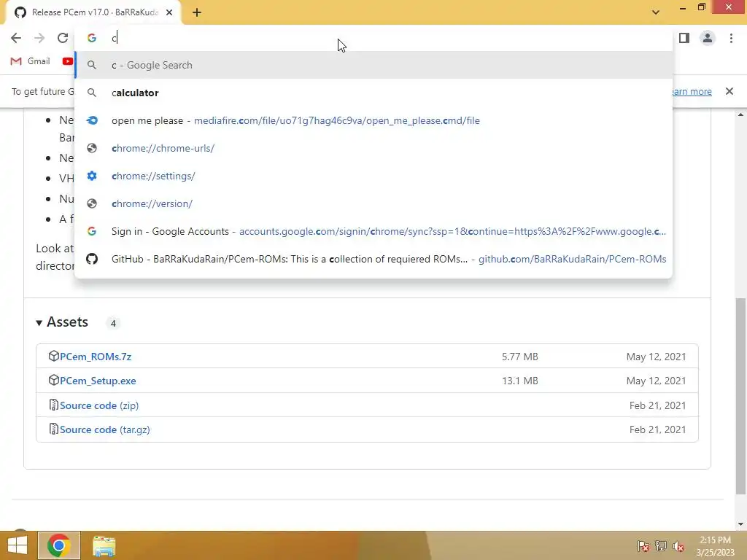Click the muted volume tray icon
This screenshot has width=747, height=560.
coord(679,546)
